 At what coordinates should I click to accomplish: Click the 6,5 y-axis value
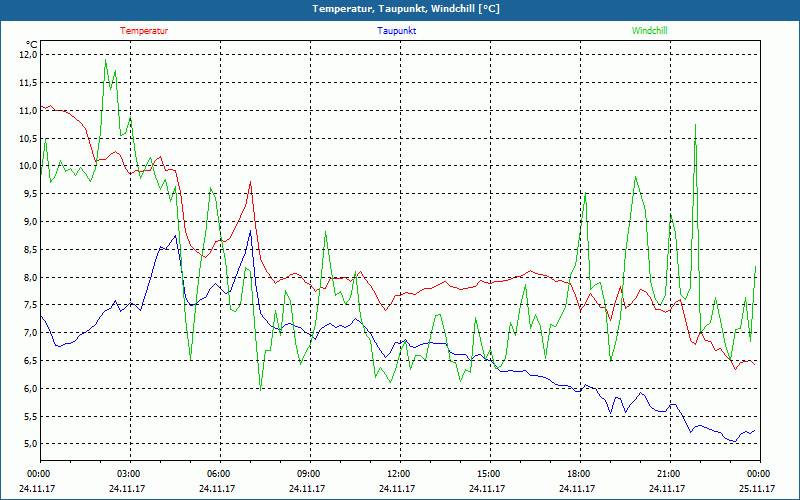click(30, 361)
